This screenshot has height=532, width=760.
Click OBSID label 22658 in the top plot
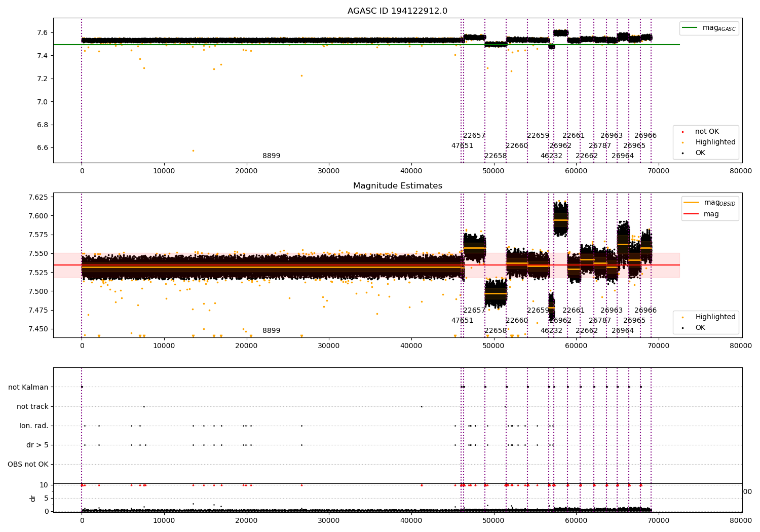496,156
